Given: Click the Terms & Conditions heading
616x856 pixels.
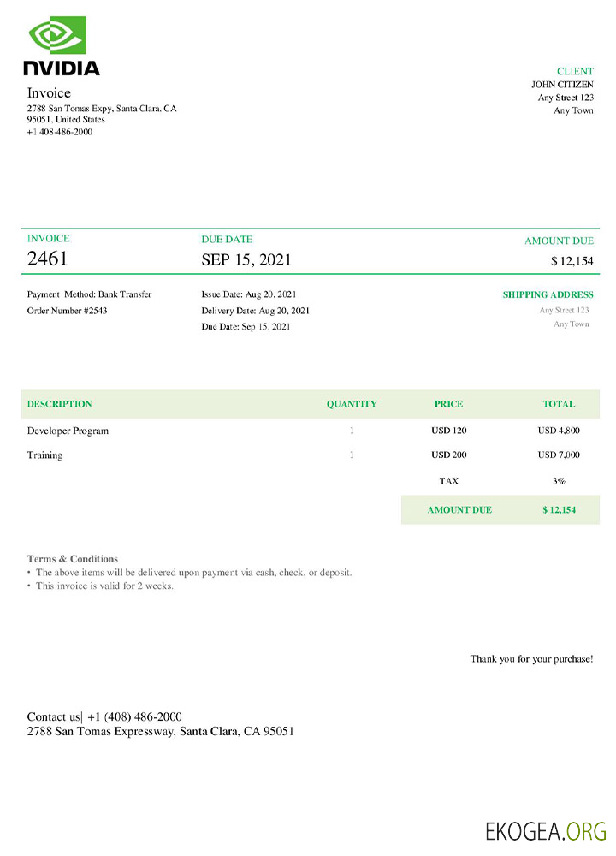Looking at the screenshot, I should point(73,559).
